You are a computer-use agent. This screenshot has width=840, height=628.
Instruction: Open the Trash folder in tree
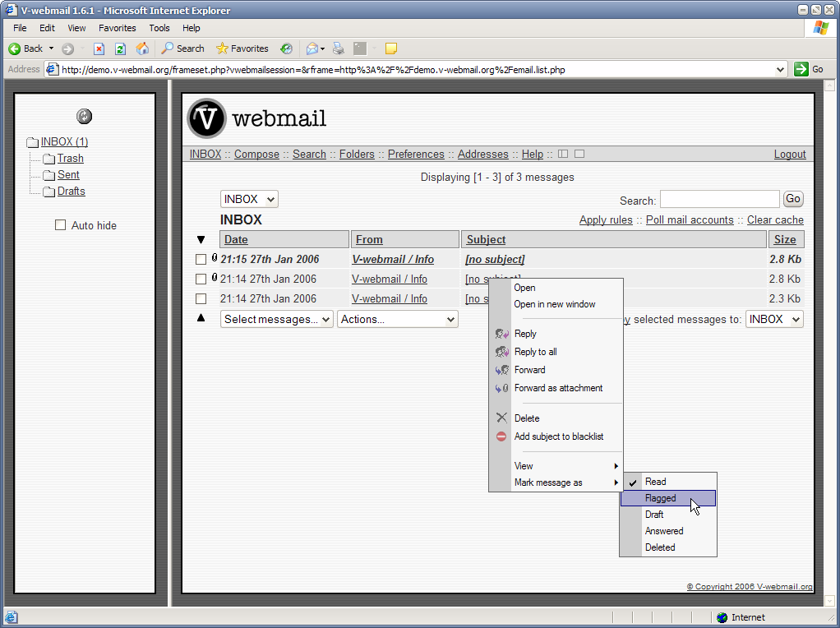coord(70,159)
